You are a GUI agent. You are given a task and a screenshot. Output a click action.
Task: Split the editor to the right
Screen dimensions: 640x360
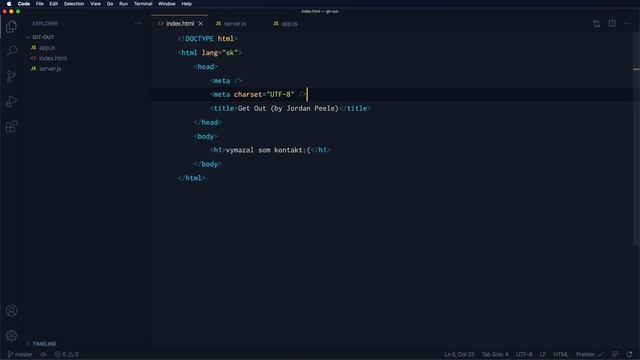pyautogui.click(x=612, y=24)
